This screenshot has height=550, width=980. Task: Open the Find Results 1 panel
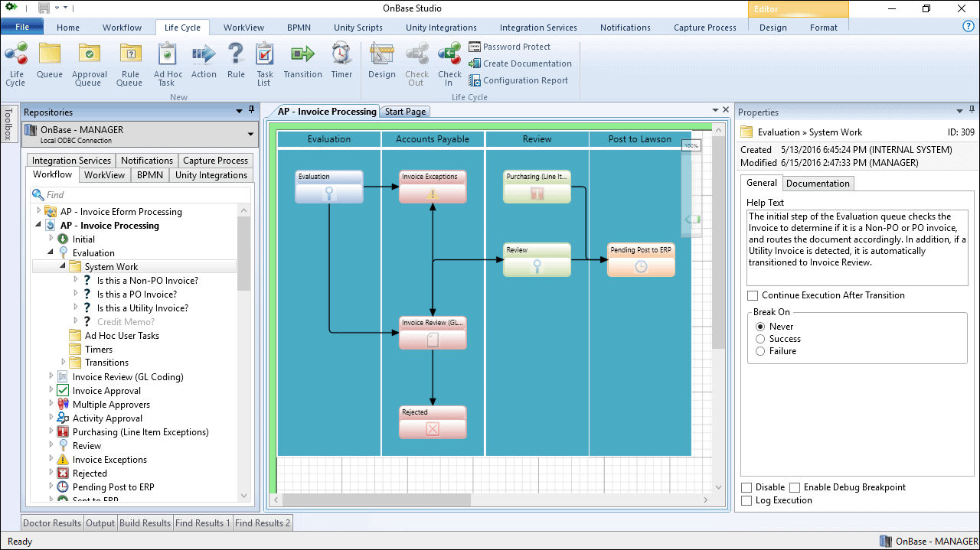203,523
